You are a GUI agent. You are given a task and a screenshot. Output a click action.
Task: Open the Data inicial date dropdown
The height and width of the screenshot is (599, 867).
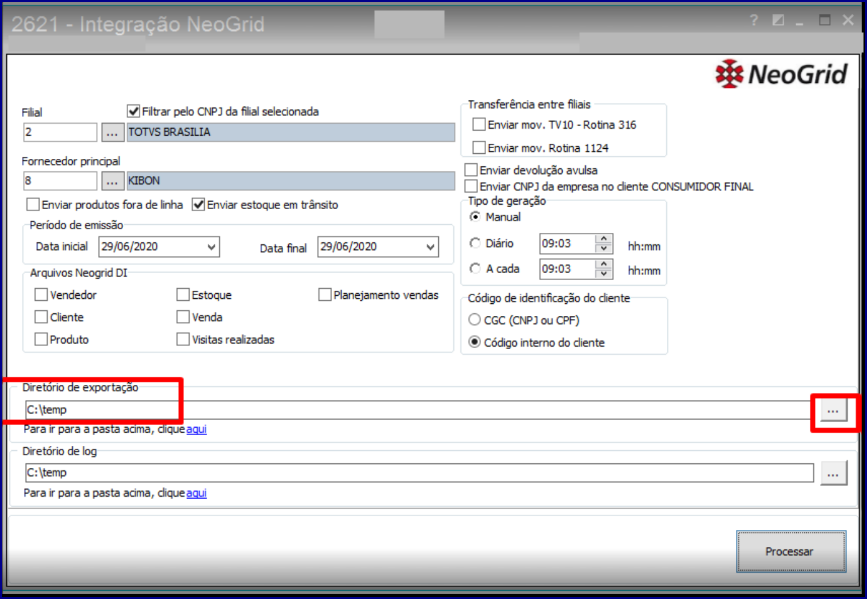click(211, 247)
